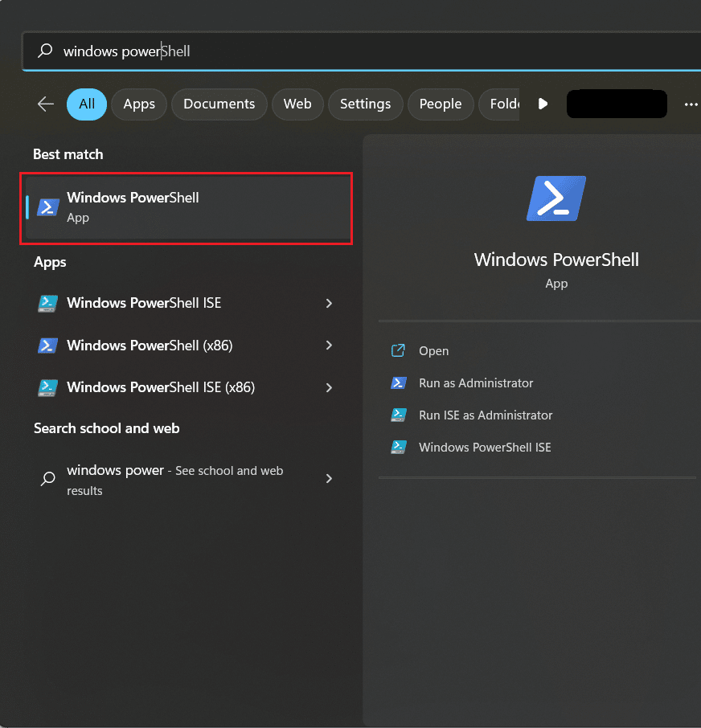This screenshot has height=728, width=701.
Task: Select the All filter tab
Action: click(87, 104)
